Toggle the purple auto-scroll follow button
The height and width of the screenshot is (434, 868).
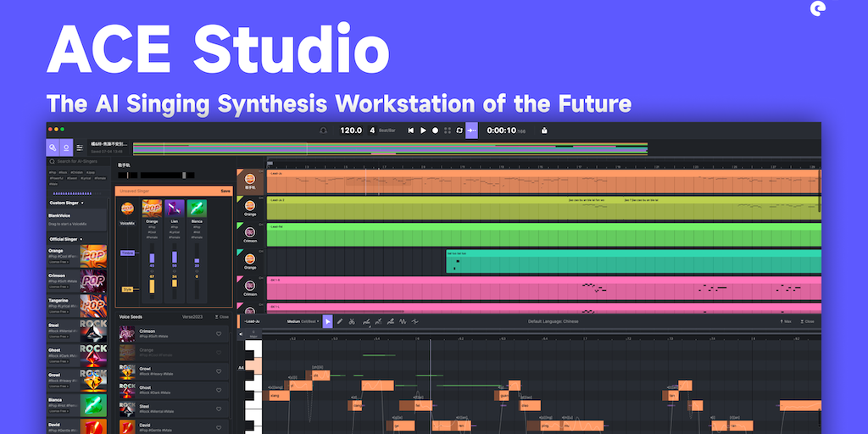(x=471, y=131)
